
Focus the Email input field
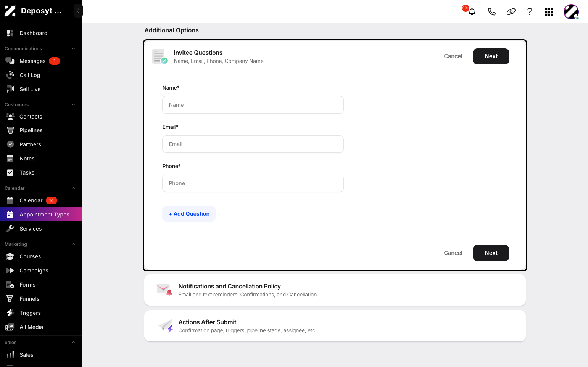coord(253,144)
